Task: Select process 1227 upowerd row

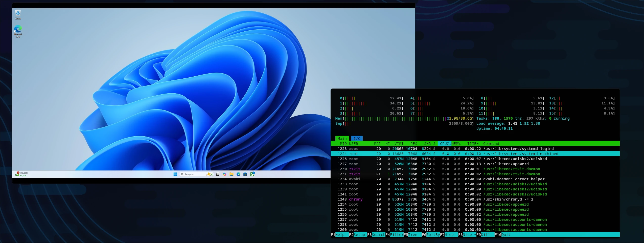Action: pos(475,164)
